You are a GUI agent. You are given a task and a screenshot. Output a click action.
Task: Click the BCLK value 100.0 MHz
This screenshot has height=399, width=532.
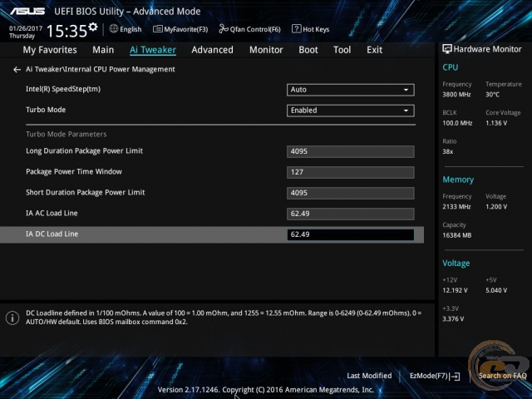click(x=457, y=123)
